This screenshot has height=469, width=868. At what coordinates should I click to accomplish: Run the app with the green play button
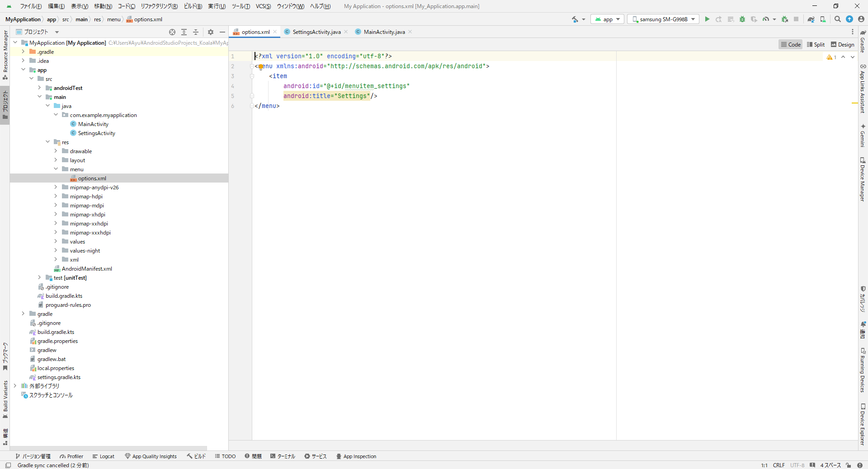[x=707, y=19]
